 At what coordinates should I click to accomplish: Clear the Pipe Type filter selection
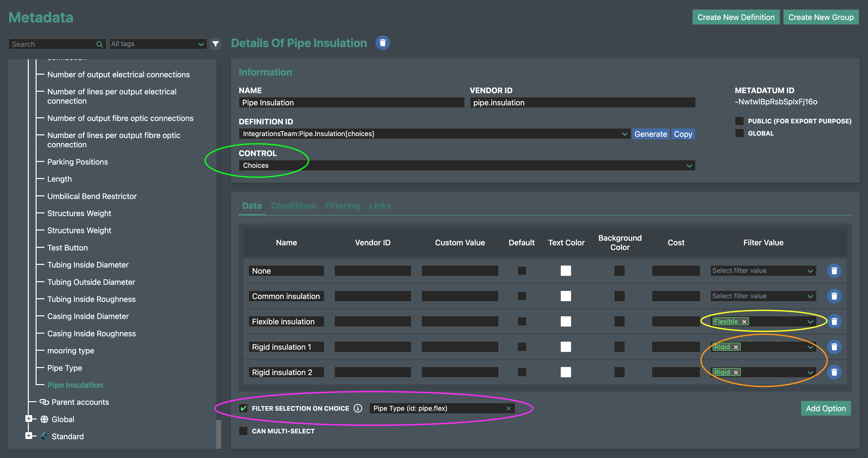click(x=508, y=408)
